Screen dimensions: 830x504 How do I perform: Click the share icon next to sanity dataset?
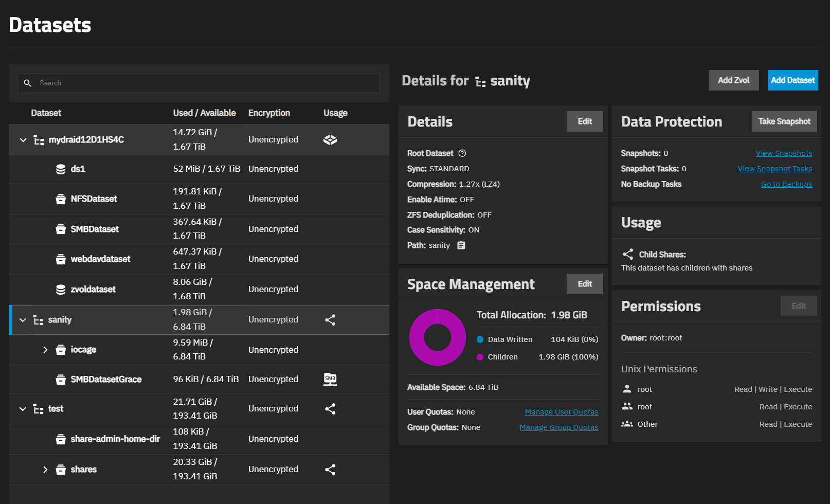point(330,320)
